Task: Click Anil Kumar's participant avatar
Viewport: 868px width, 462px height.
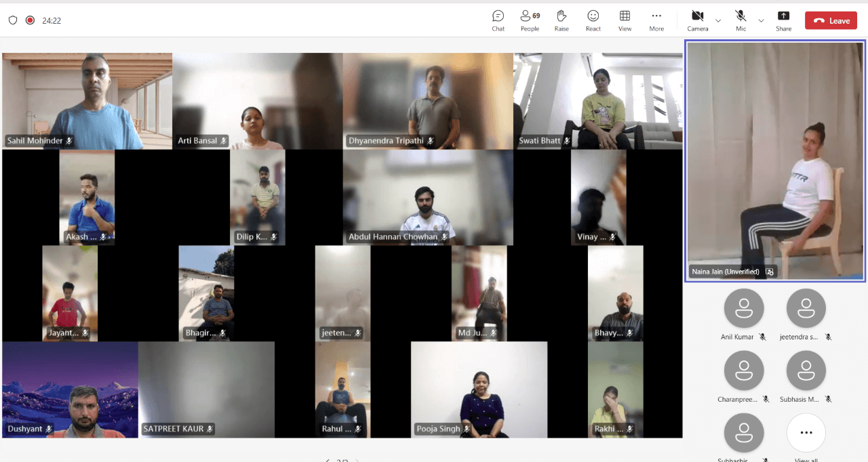Action: (x=744, y=309)
